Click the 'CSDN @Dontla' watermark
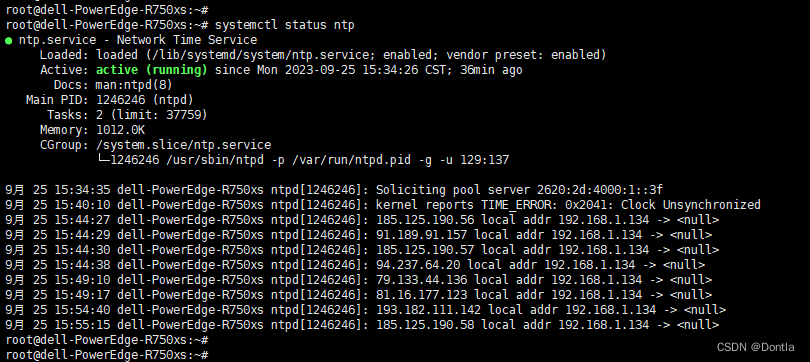Viewport: 810px width, 362px height. tap(755, 347)
